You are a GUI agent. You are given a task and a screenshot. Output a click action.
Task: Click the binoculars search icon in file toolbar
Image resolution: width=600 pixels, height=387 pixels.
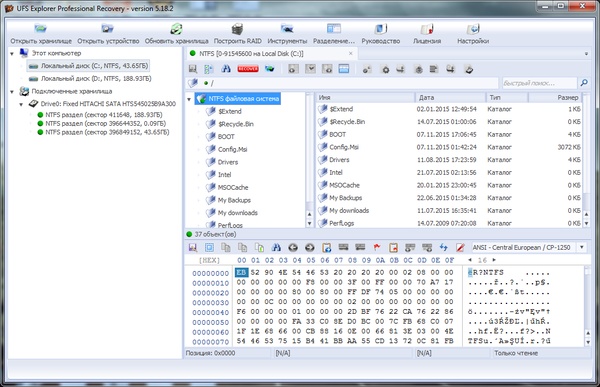tap(226, 69)
